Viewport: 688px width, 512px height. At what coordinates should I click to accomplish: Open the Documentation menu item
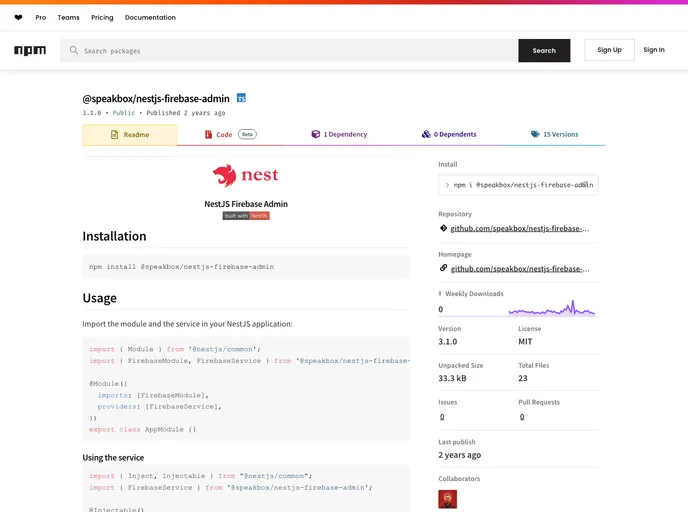coord(150,18)
